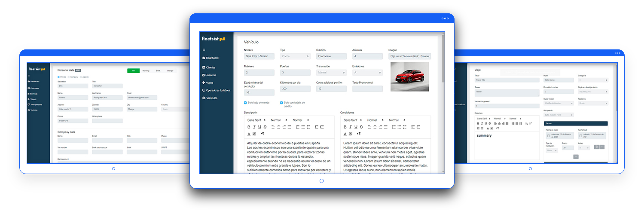Click the Browse button in the Imagen field
644x214 pixels.
(x=424, y=56)
